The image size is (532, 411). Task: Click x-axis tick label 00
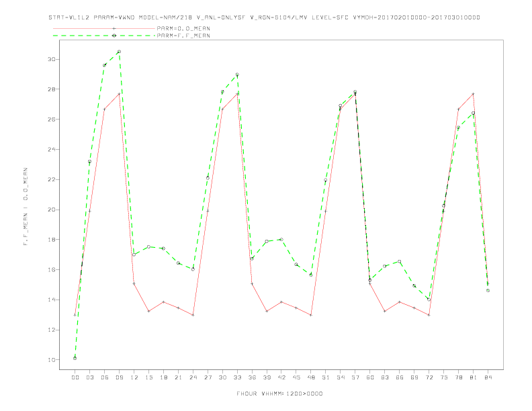point(75,377)
